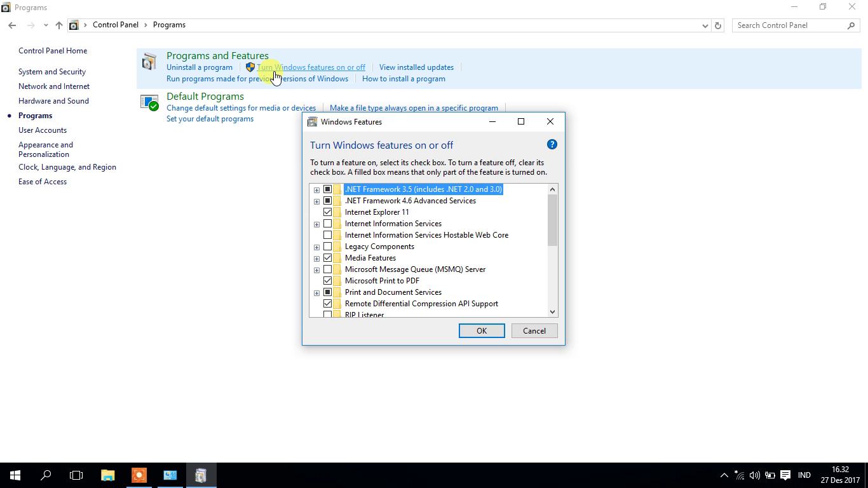The image size is (868, 488).
Task: Expand .NET Framework 3.5 tree node
Action: pos(316,189)
